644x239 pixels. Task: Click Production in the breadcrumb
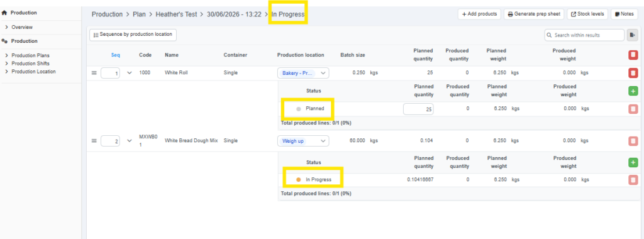click(107, 14)
